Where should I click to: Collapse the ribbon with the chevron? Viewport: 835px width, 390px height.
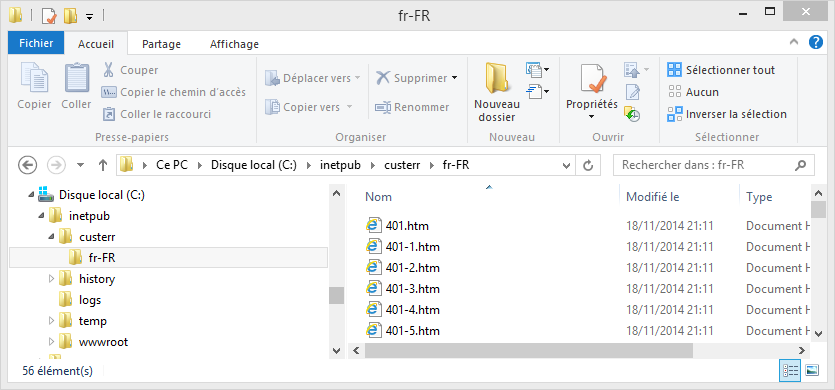794,42
